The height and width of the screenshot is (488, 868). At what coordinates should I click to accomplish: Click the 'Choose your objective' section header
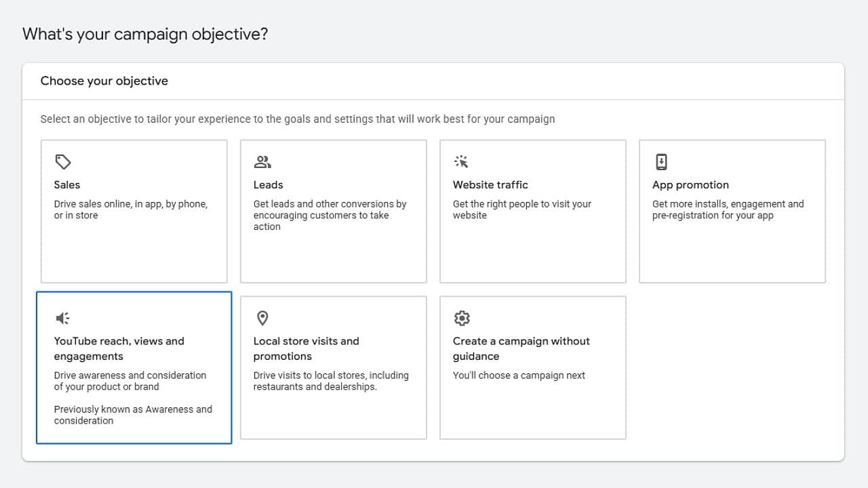point(104,81)
